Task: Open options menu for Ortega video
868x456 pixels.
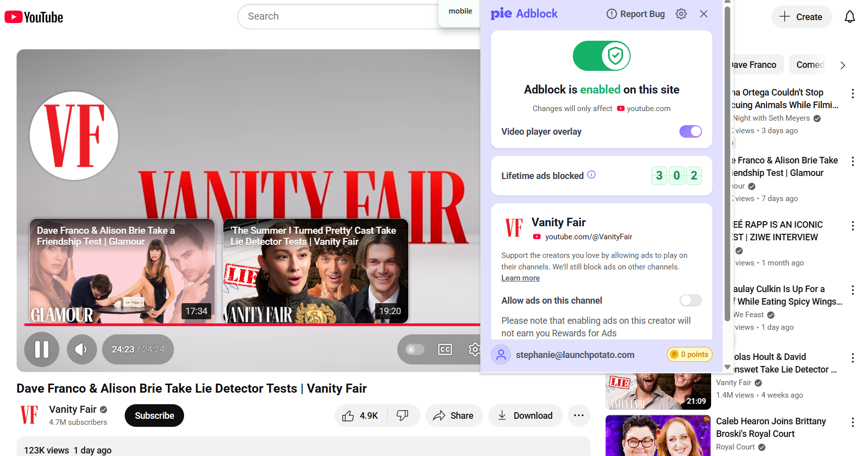Action: coord(852,94)
